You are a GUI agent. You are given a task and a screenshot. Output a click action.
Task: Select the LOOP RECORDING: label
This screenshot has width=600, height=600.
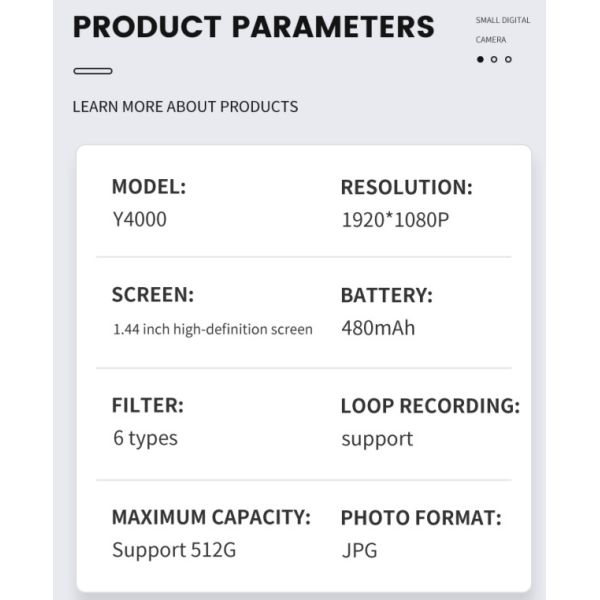[430, 406]
